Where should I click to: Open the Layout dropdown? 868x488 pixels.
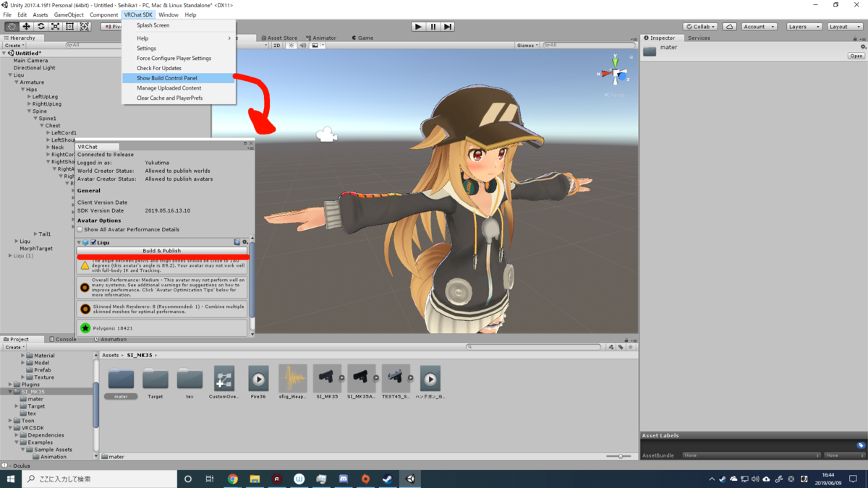(844, 27)
